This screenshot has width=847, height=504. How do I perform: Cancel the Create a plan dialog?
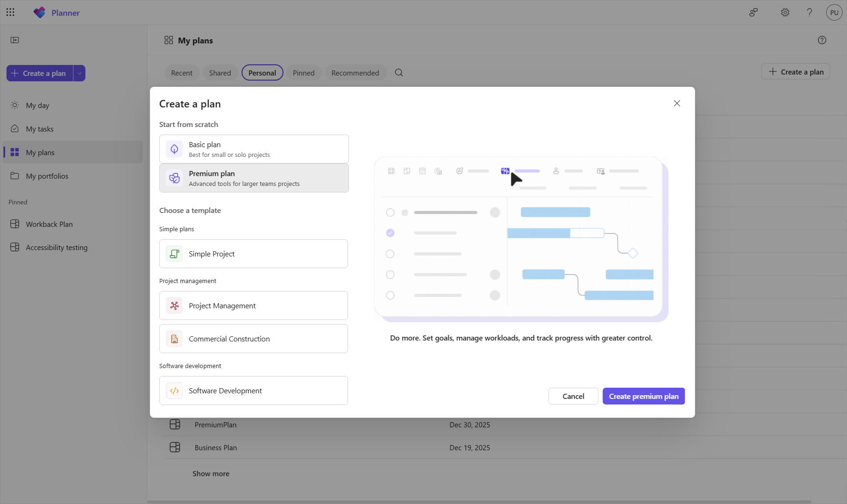tap(573, 396)
